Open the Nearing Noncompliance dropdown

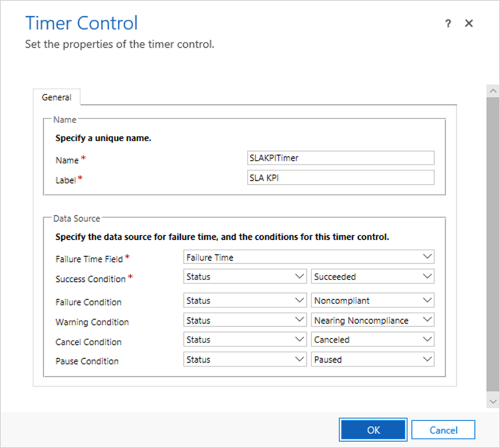[x=372, y=320]
